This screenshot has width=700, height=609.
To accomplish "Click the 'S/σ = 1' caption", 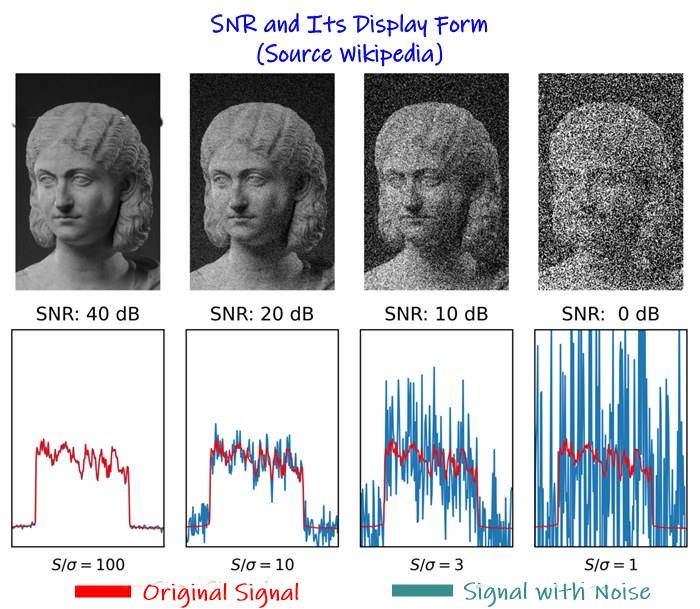I will tap(611, 565).
